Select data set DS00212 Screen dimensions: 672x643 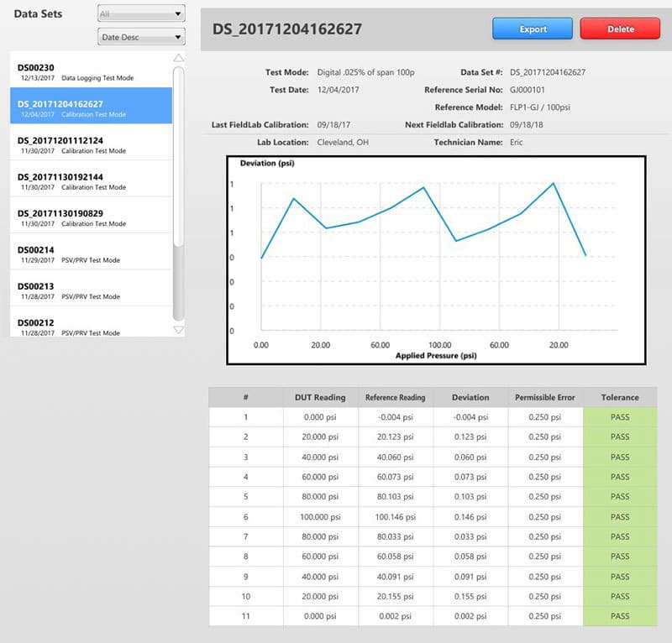point(91,326)
